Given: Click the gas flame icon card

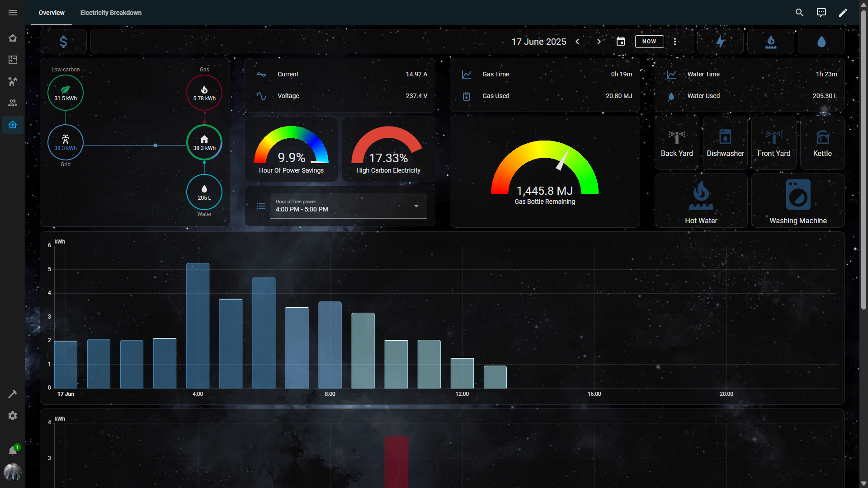Looking at the screenshot, I should 771,42.
